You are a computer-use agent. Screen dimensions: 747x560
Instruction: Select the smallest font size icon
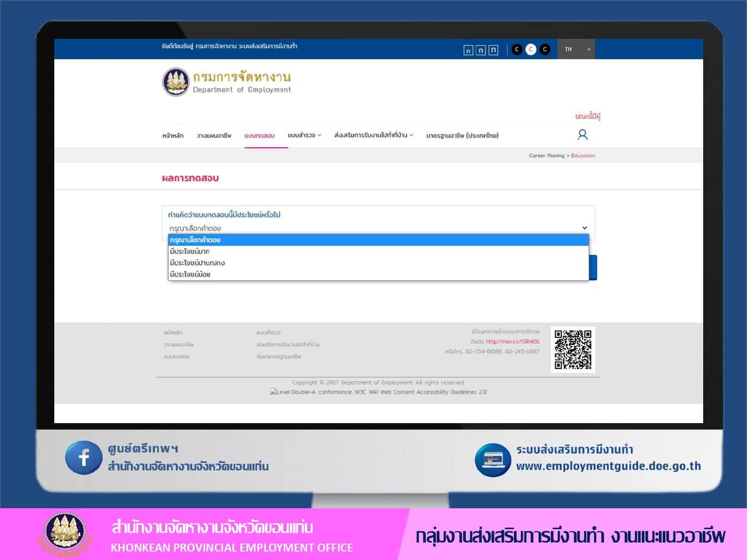click(468, 50)
